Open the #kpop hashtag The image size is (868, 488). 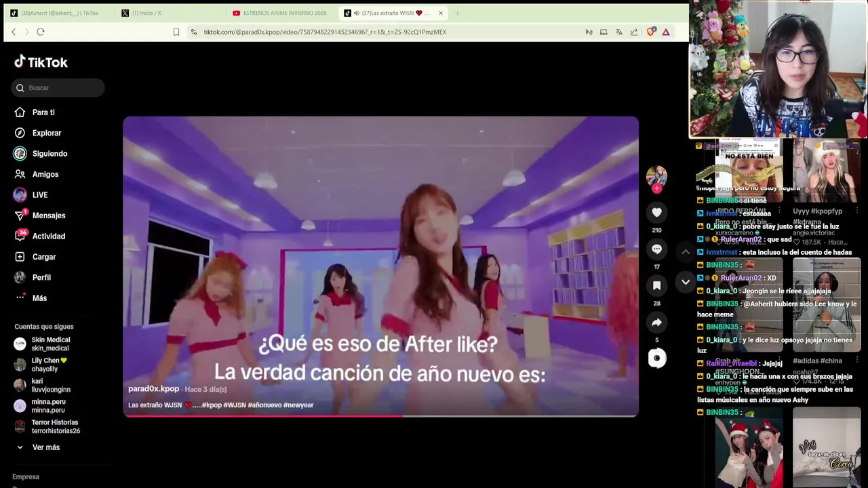point(212,405)
